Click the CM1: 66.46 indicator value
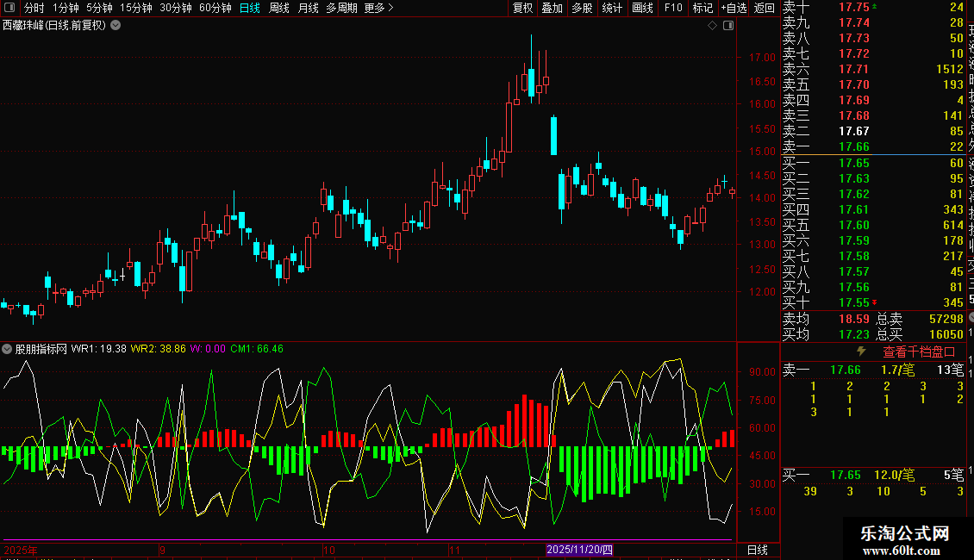Image resolution: width=974 pixels, height=560 pixels. 257,349
